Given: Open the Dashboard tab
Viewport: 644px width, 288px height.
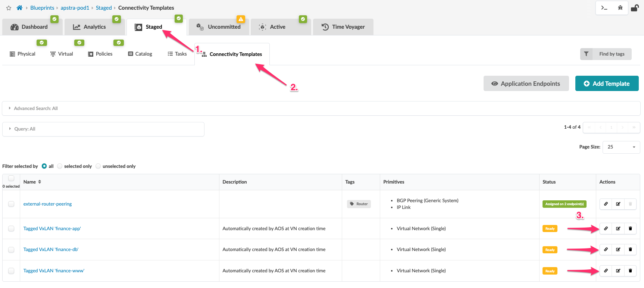Looking at the screenshot, I should coord(32,27).
